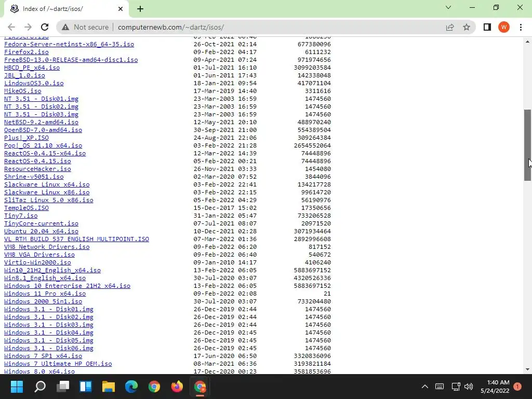Download Ubuntu 20.04 x64.iso
This screenshot has height=399, width=532.
coord(41,231)
